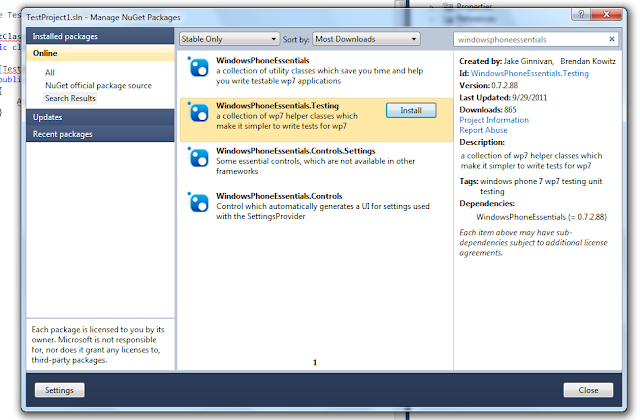Viewport: 640px width, 420px height.
Task: Open the Recent packages section
Action: pos(100,134)
